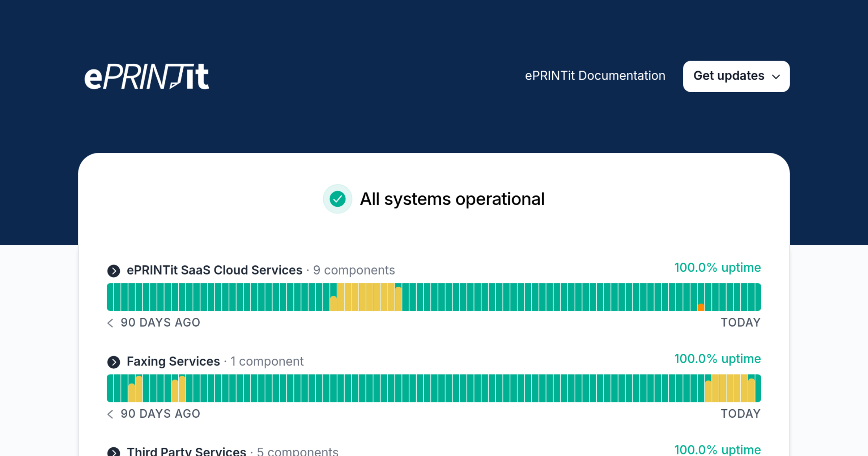The height and width of the screenshot is (456, 868).
Task: Click TODAY label under Faxing Services
Action: [741, 414]
